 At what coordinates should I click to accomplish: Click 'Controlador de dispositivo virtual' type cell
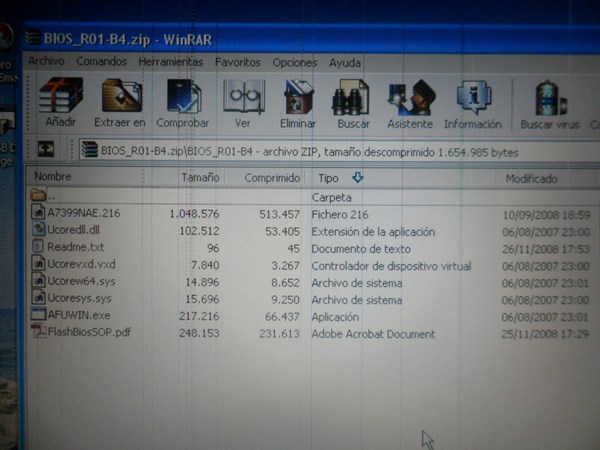(x=391, y=266)
